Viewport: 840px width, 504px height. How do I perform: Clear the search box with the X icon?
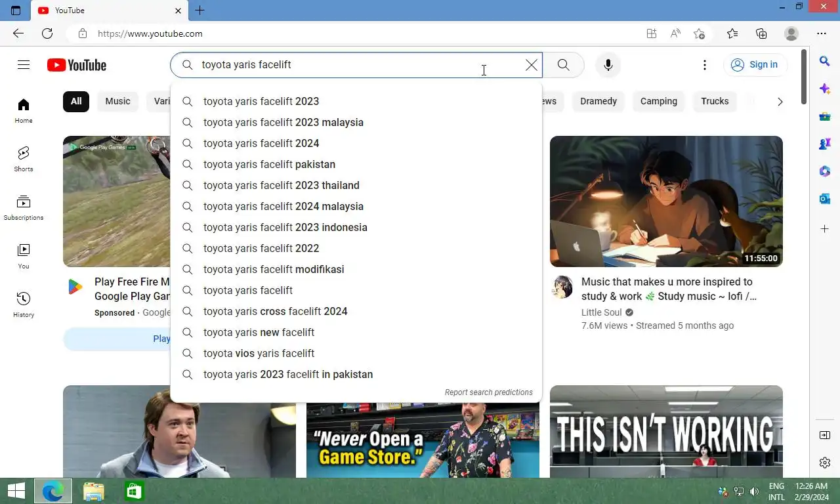pos(532,65)
